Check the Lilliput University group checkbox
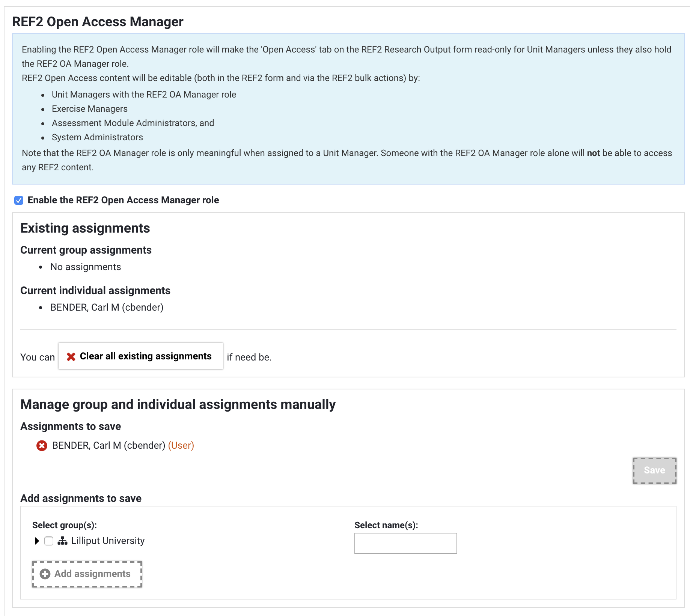 (x=49, y=541)
